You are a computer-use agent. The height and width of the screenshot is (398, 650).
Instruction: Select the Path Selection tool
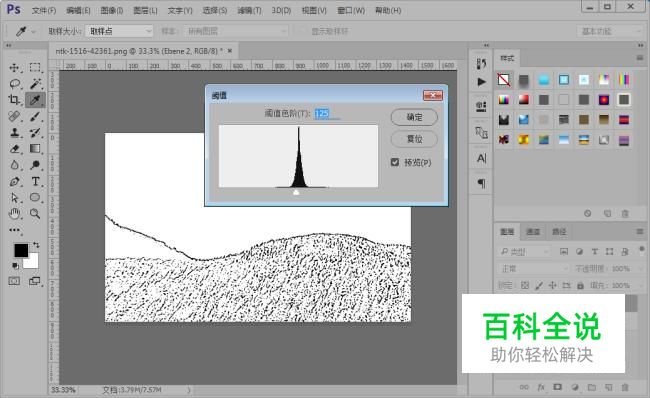(15, 198)
